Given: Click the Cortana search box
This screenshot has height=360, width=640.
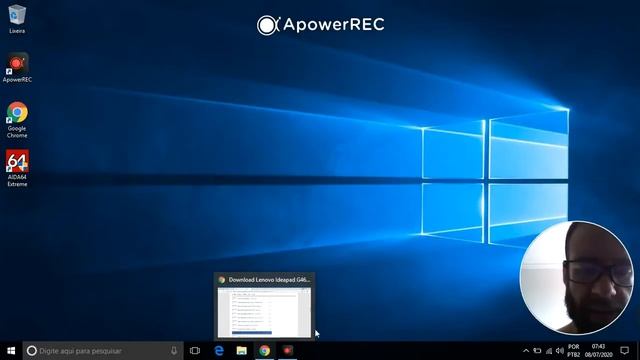Looking at the screenshot, I should [103, 351].
